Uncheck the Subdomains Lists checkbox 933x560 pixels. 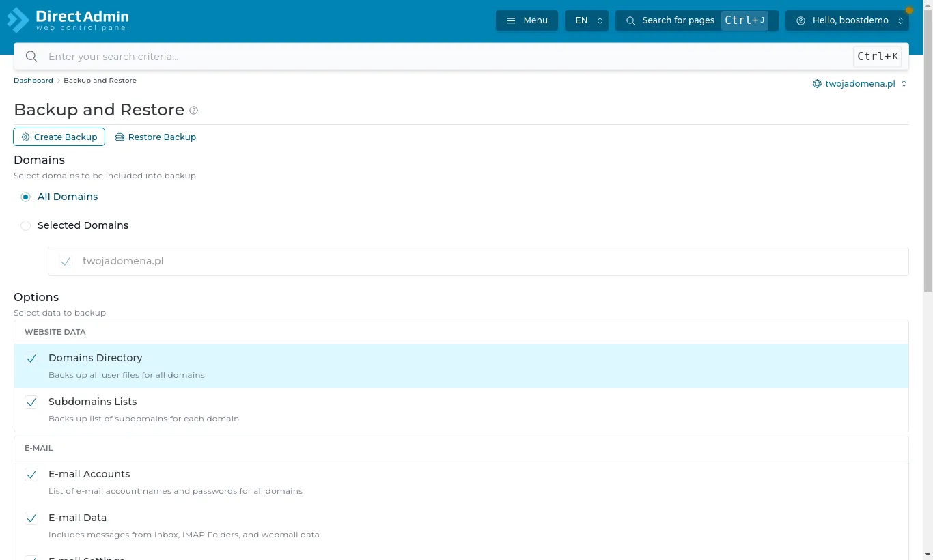point(31,402)
